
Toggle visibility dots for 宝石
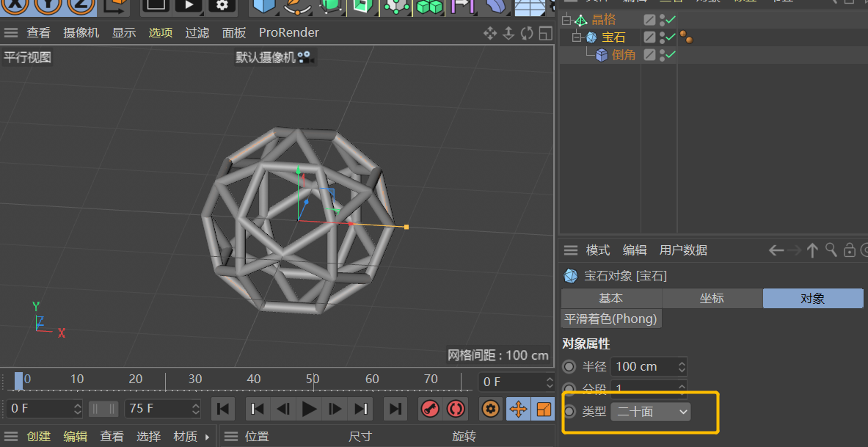tap(662, 37)
